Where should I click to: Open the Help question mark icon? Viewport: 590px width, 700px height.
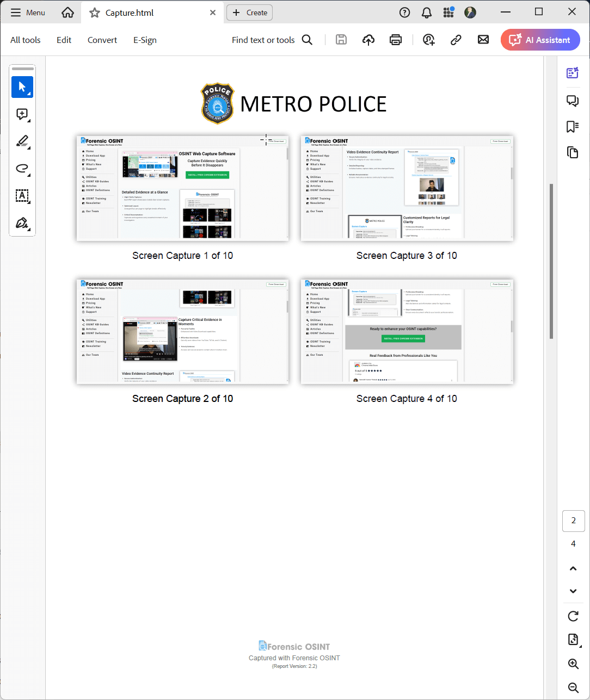click(404, 13)
